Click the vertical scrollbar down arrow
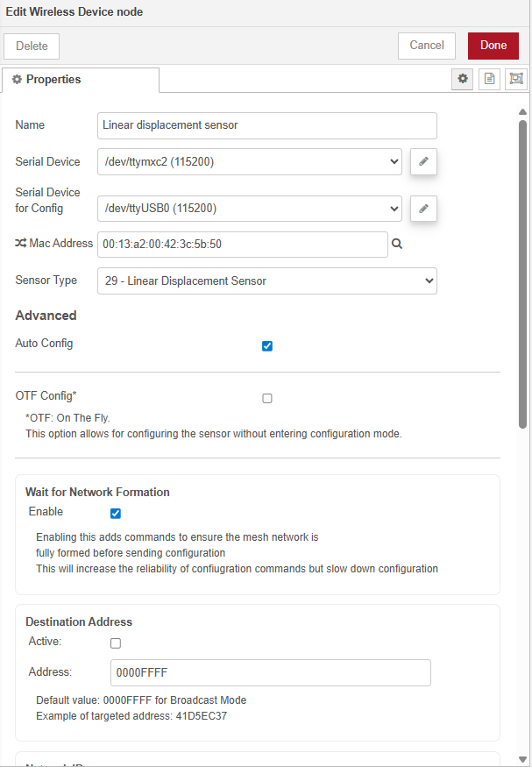Screen dimensions: 532x767 523,758
